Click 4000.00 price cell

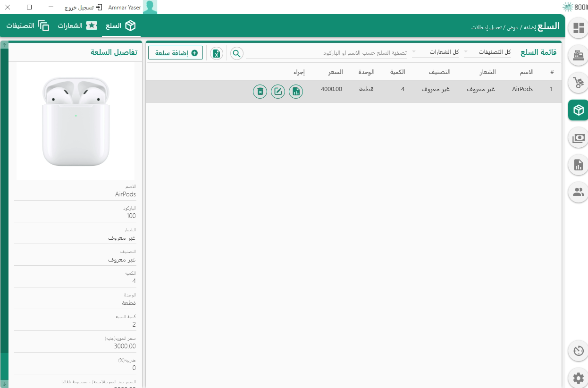click(x=331, y=89)
